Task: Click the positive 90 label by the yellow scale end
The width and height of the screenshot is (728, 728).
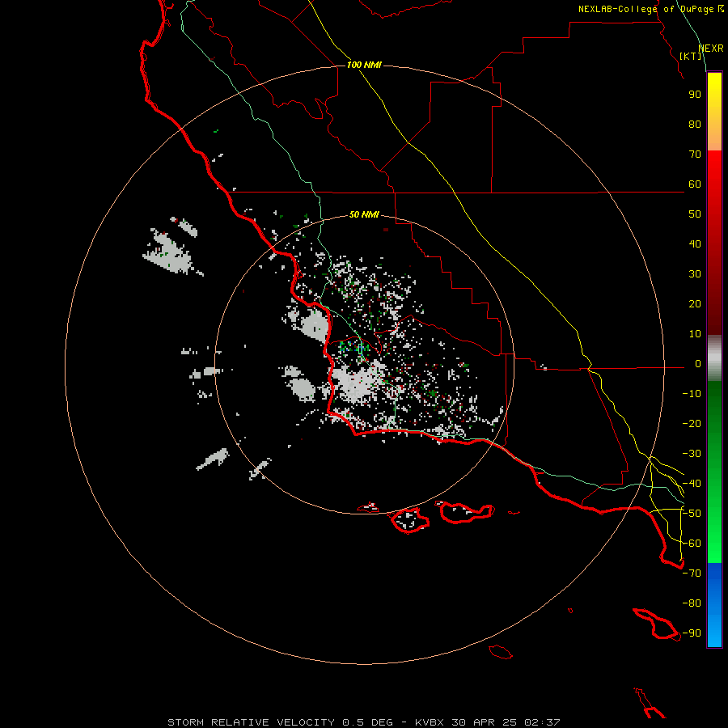Action: [695, 95]
